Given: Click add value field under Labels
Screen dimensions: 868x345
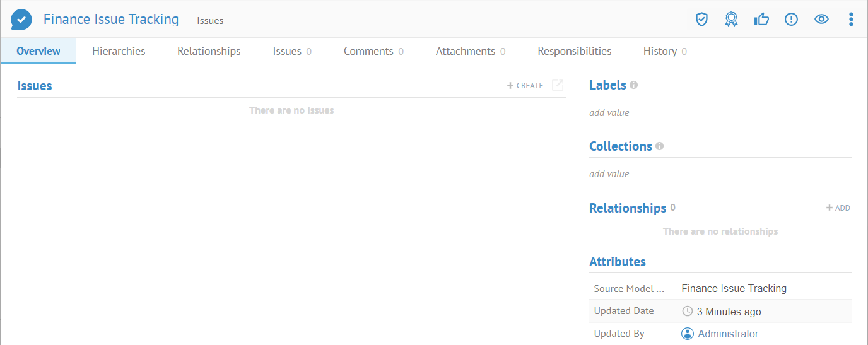Looking at the screenshot, I should coord(609,113).
